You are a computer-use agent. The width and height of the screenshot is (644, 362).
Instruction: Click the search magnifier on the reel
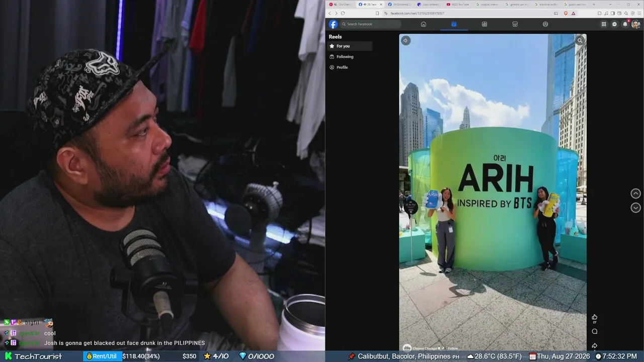(x=580, y=40)
